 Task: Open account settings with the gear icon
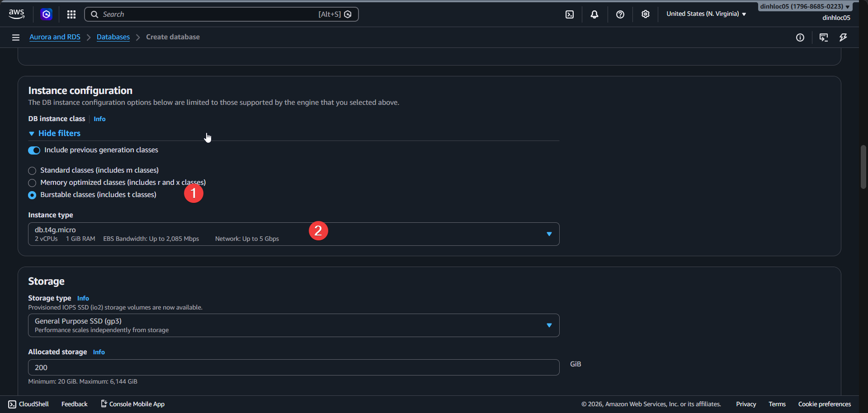[x=645, y=14]
